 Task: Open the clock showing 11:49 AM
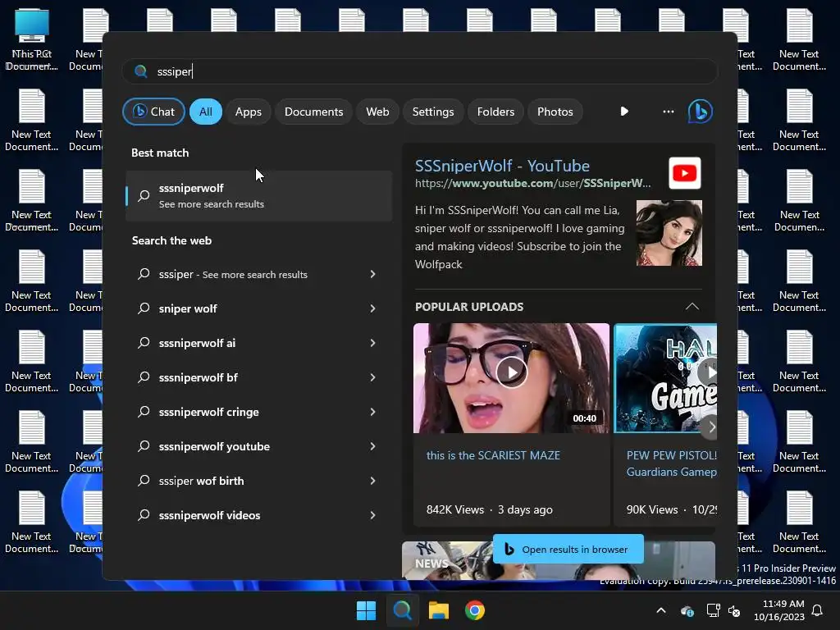pos(779,610)
